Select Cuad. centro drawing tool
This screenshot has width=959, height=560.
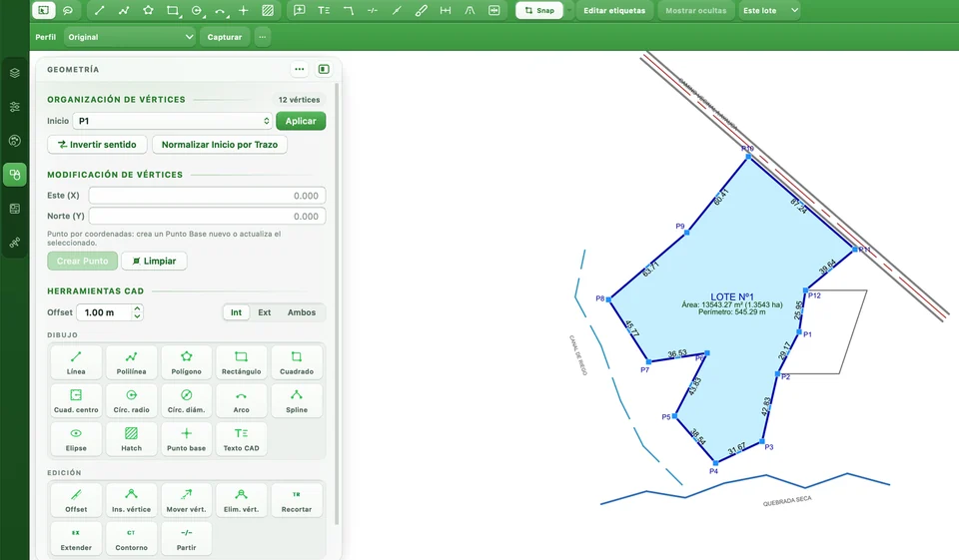[76, 401]
